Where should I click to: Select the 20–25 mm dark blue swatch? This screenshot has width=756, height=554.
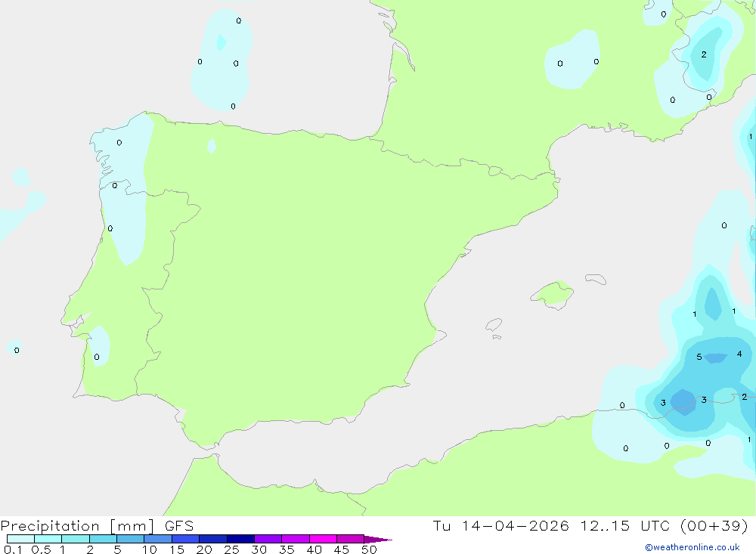click(212, 539)
